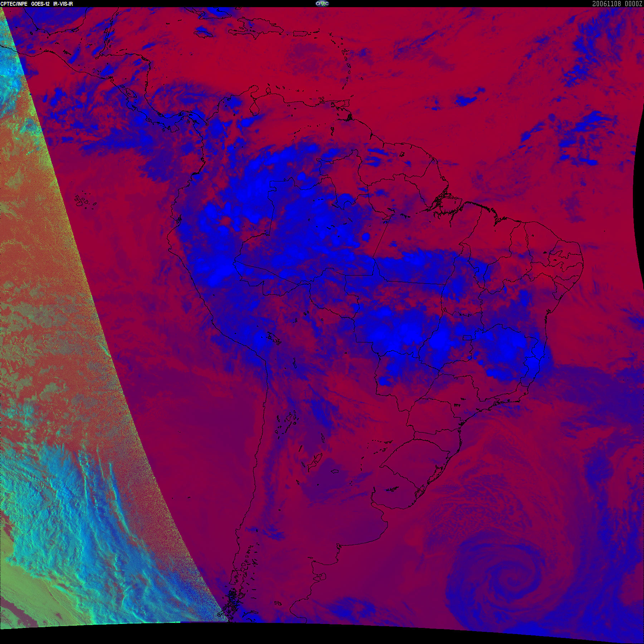Click the CPTEC logo at top center

click(322, 4)
